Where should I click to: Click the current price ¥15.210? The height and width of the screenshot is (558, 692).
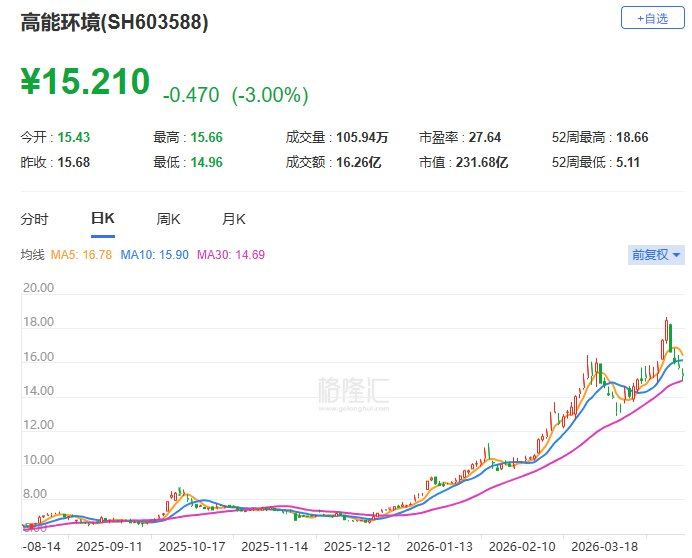point(85,81)
